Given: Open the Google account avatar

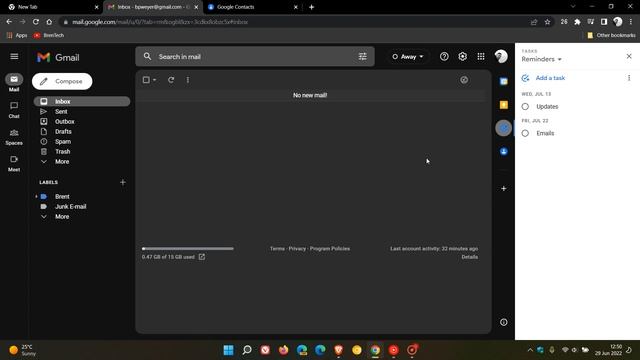Looking at the screenshot, I should click(x=501, y=56).
